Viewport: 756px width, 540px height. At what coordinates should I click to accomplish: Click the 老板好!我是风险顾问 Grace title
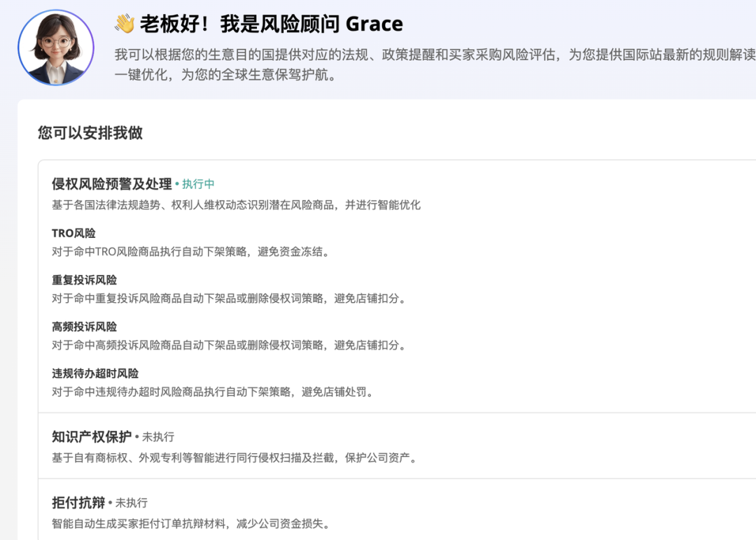pyautogui.click(x=272, y=24)
